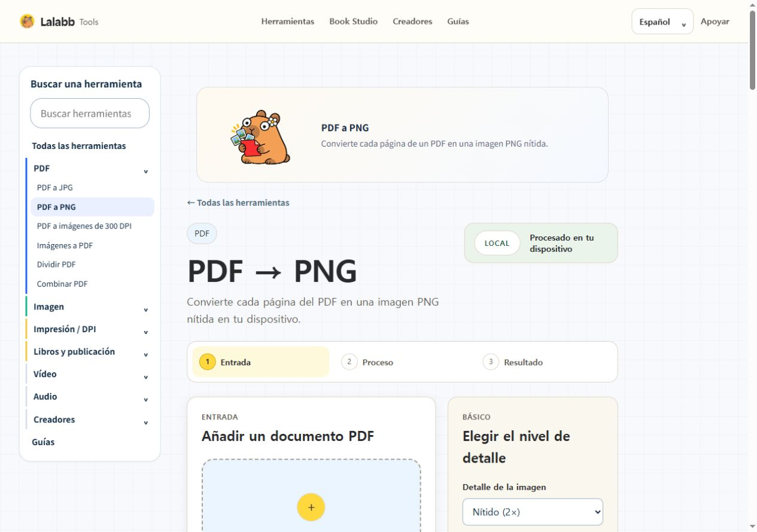Select step 1 Entrada
This screenshot has height=532, width=757.
coord(260,362)
